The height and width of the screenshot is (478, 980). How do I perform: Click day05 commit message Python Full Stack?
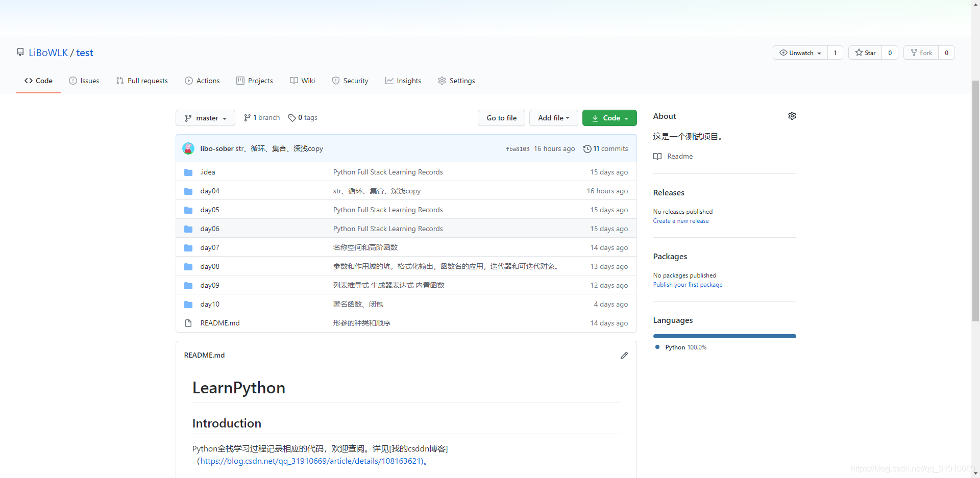388,210
